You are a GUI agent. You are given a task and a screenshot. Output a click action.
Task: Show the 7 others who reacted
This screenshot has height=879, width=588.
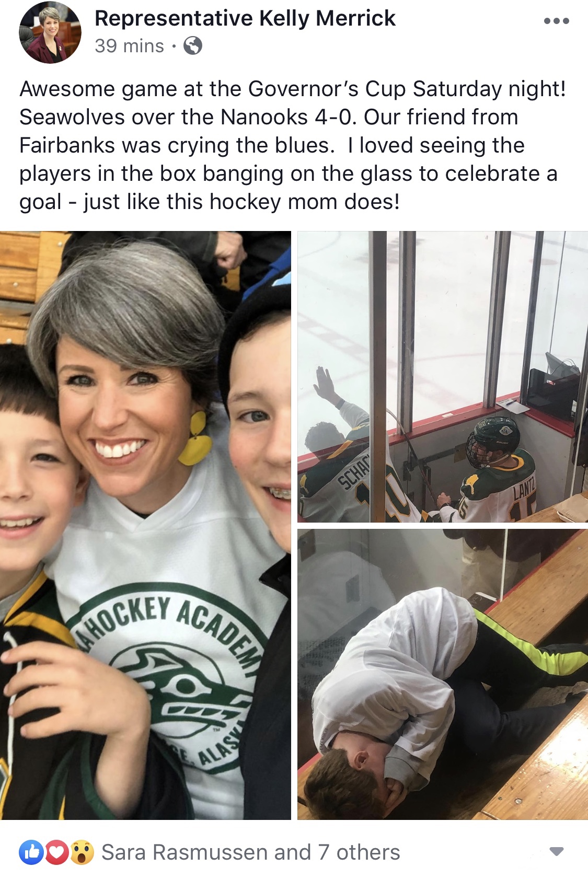pyautogui.click(x=359, y=852)
